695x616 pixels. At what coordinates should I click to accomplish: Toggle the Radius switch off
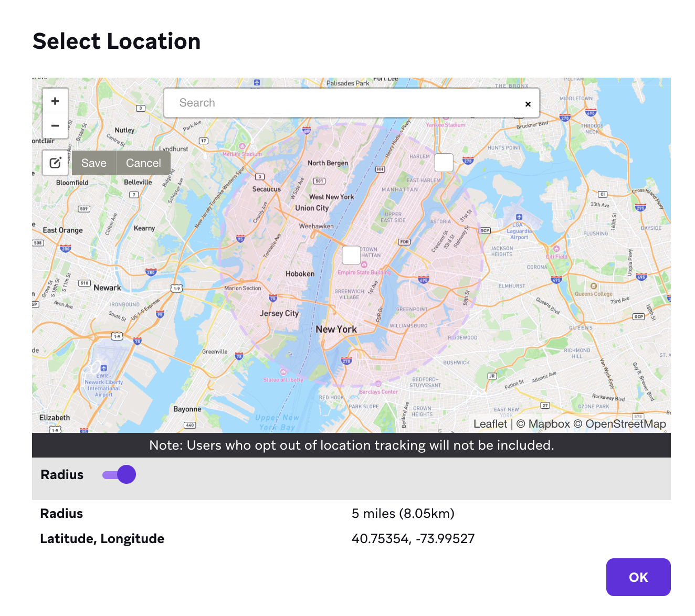tap(120, 475)
